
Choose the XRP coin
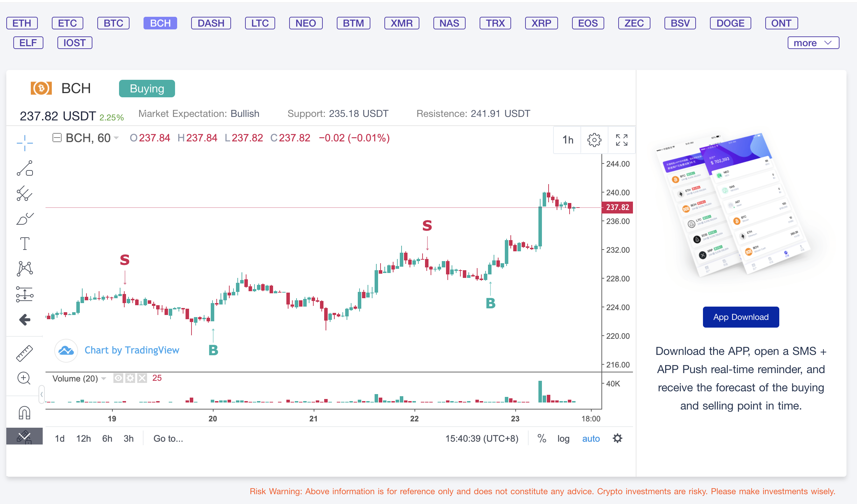point(542,23)
